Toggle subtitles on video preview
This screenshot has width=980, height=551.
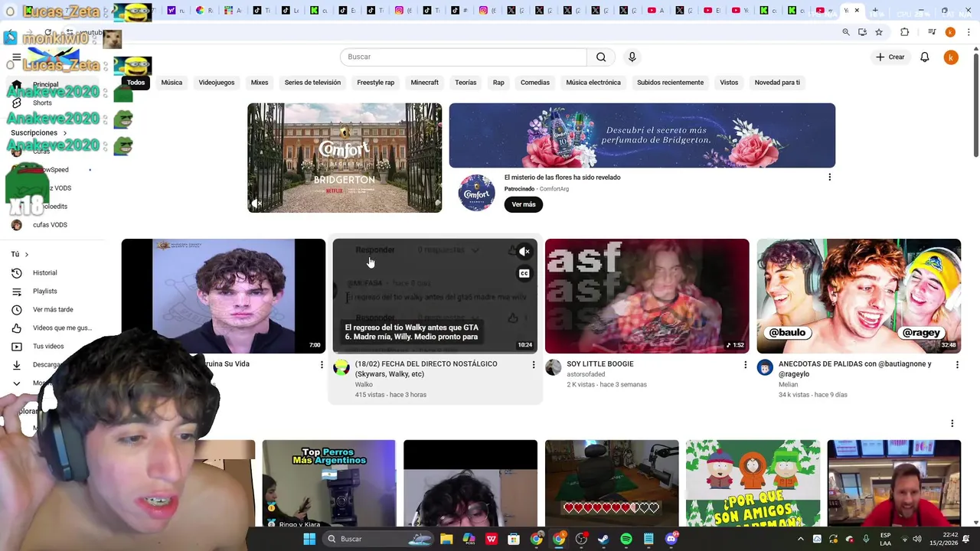(524, 273)
